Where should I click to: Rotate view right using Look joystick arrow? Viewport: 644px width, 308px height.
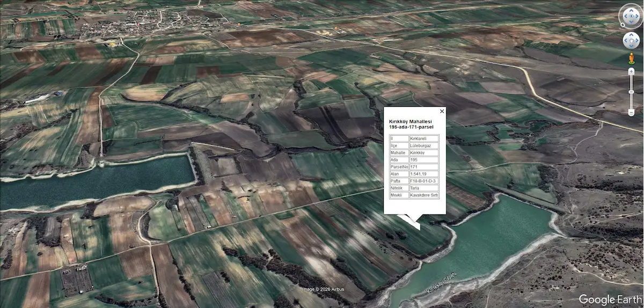click(637, 16)
